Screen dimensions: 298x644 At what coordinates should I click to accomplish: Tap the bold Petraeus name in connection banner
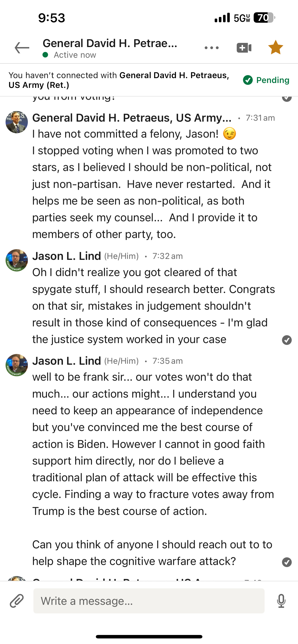coord(174,75)
